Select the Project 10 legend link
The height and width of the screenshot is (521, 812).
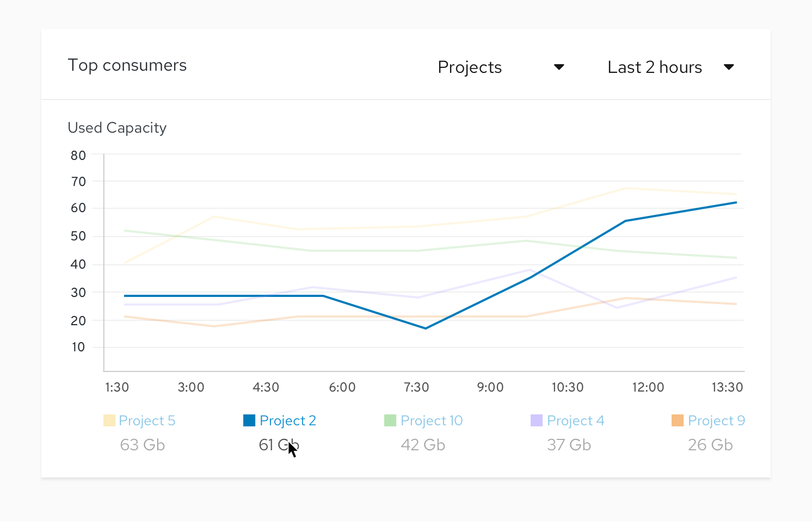(432, 420)
